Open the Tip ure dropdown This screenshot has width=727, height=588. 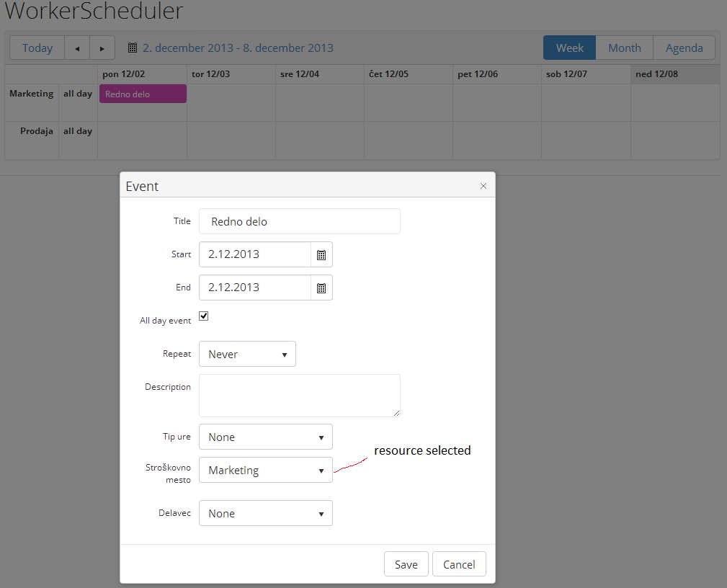coord(266,437)
